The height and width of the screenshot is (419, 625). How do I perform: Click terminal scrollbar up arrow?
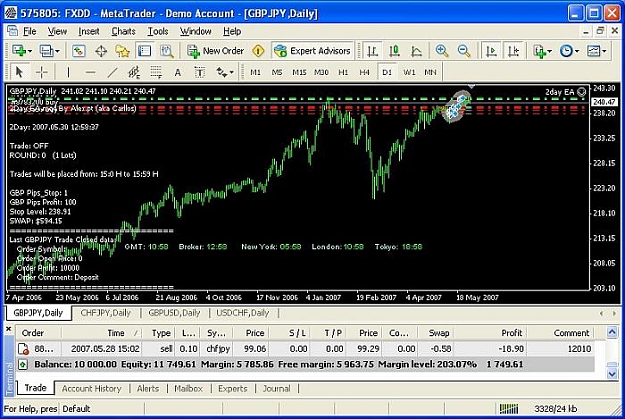612,332
